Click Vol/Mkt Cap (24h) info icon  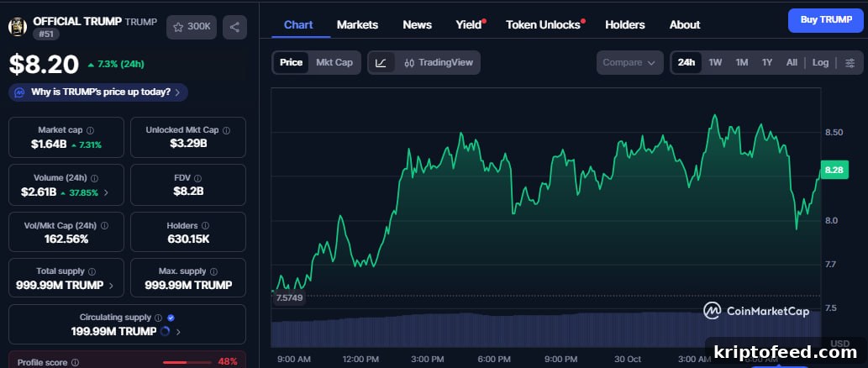click(x=105, y=226)
